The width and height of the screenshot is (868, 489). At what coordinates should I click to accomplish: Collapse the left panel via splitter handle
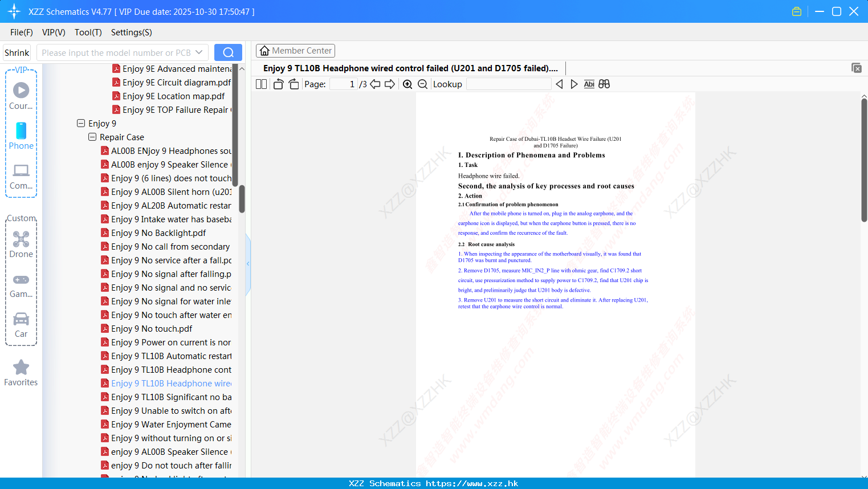[248, 263]
